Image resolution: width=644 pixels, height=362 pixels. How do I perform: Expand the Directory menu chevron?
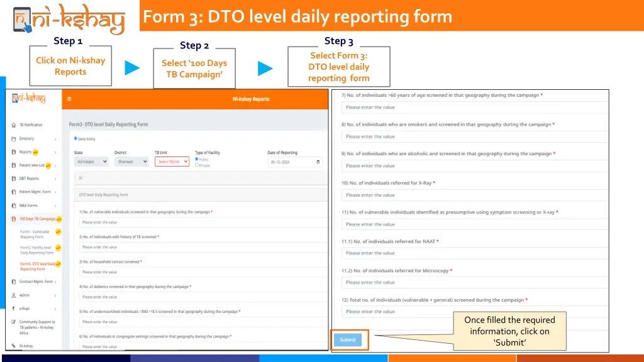tap(55, 139)
